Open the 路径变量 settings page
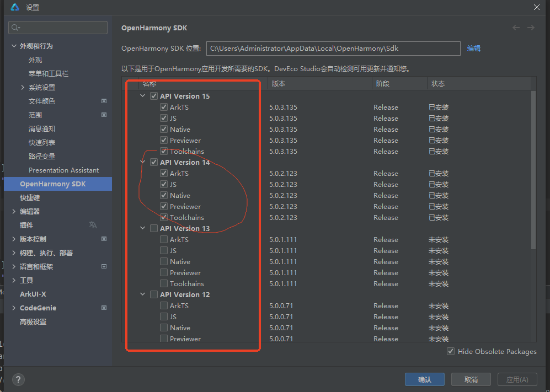Image resolution: width=550 pixels, height=392 pixels. tap(42, 157)
